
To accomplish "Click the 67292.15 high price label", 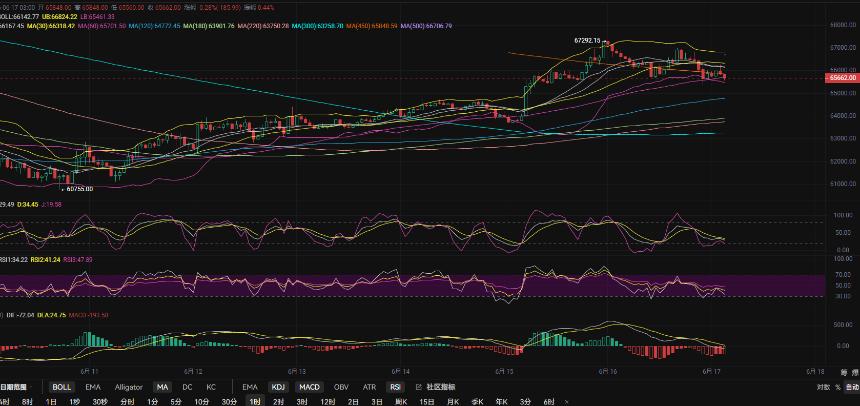I will [587, 41].
